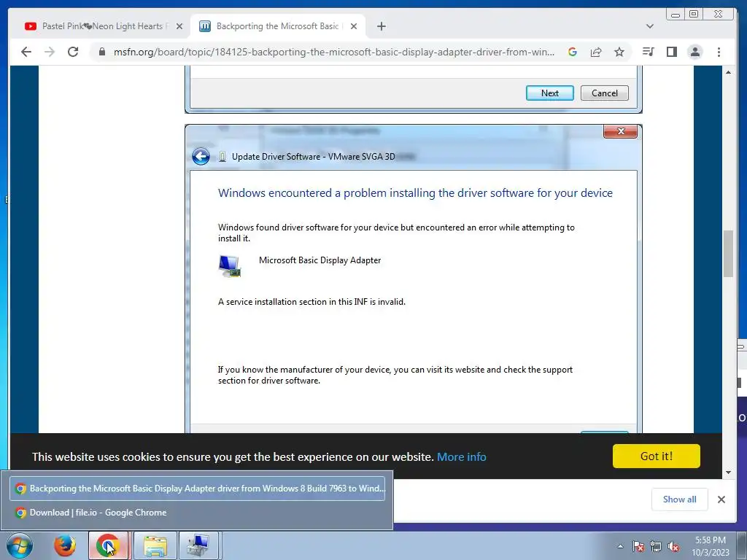
Task: Click the Action Center flag tray icon
Action: pos(638,546)
